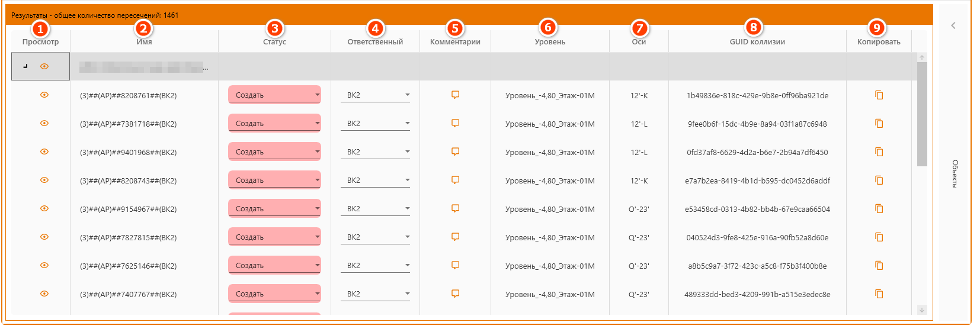Toggle view eye for collision 8208743
The image size is (980, 332).
44,180
